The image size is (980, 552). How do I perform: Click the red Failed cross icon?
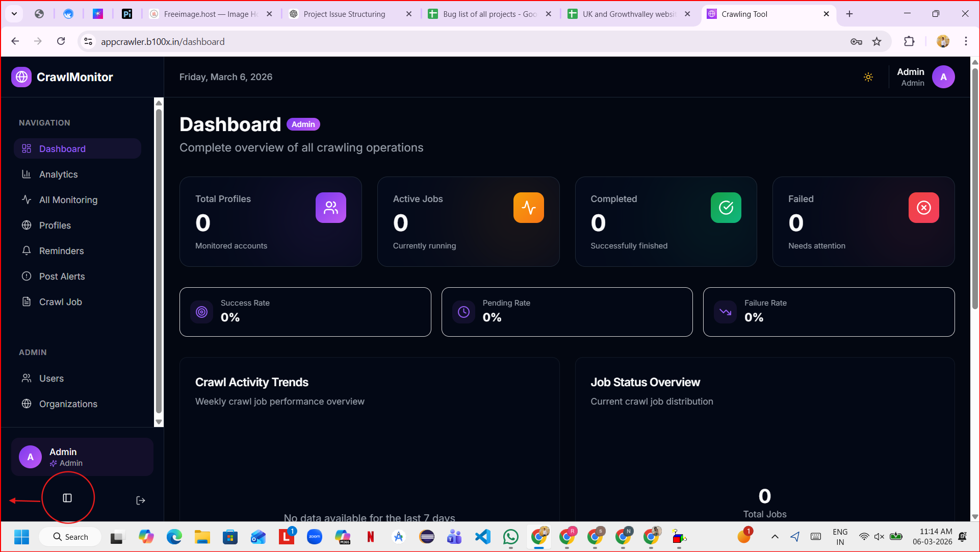coord(923,208)
